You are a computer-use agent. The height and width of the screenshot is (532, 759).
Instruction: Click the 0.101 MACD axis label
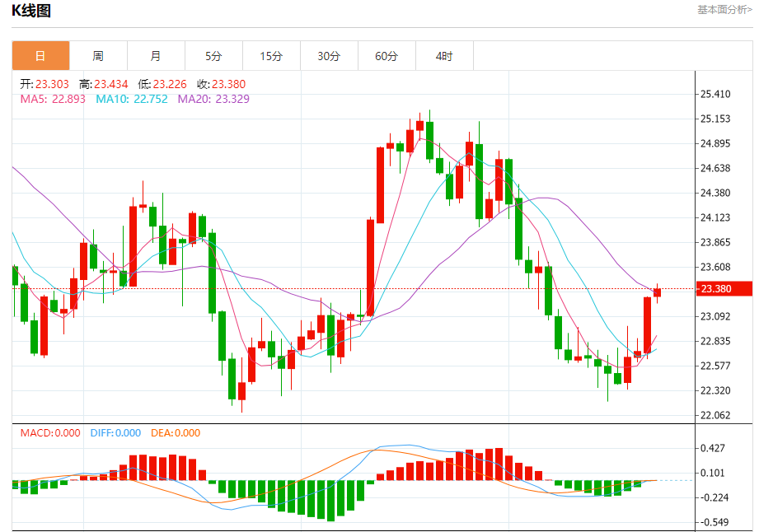(713, 473)
